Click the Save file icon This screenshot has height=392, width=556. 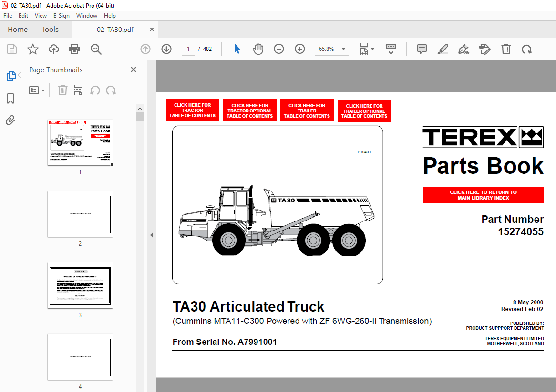tap(12, 49)
